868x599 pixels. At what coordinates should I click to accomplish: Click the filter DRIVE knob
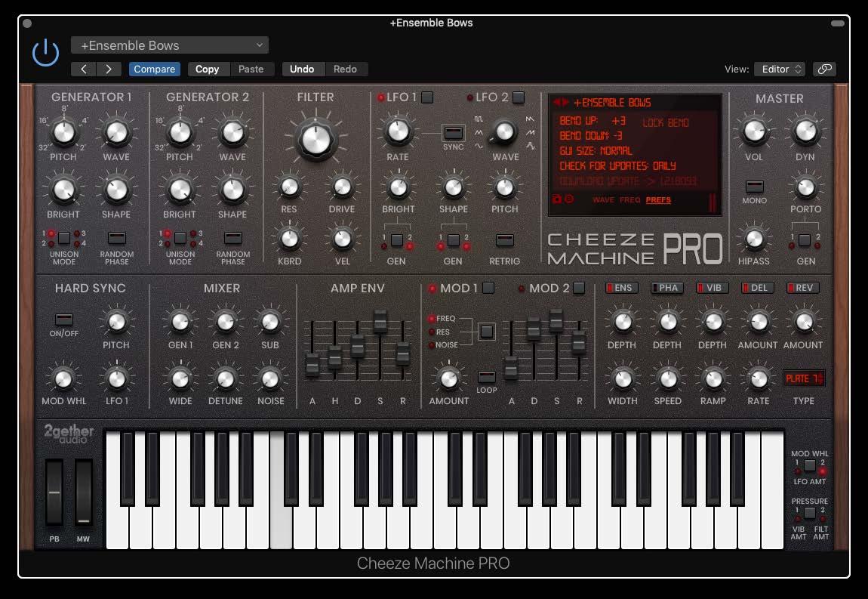click(x=342, y=187)
